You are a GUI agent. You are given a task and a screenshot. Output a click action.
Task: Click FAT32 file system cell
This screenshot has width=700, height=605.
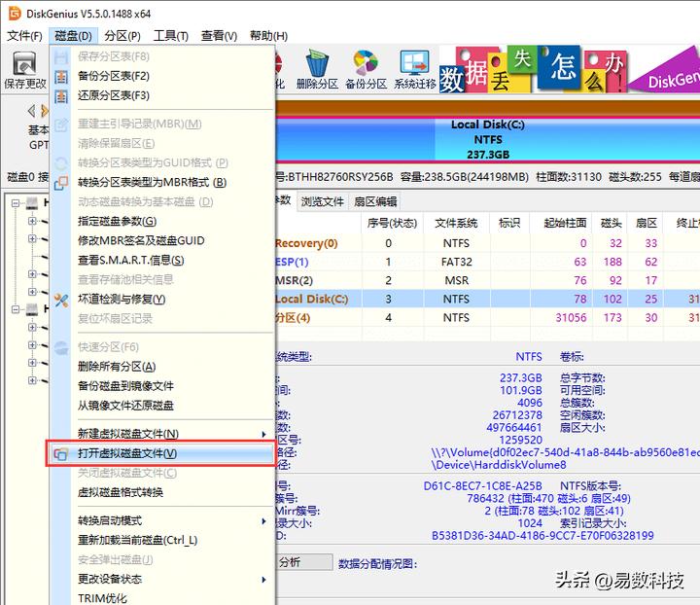coord(456,262)
